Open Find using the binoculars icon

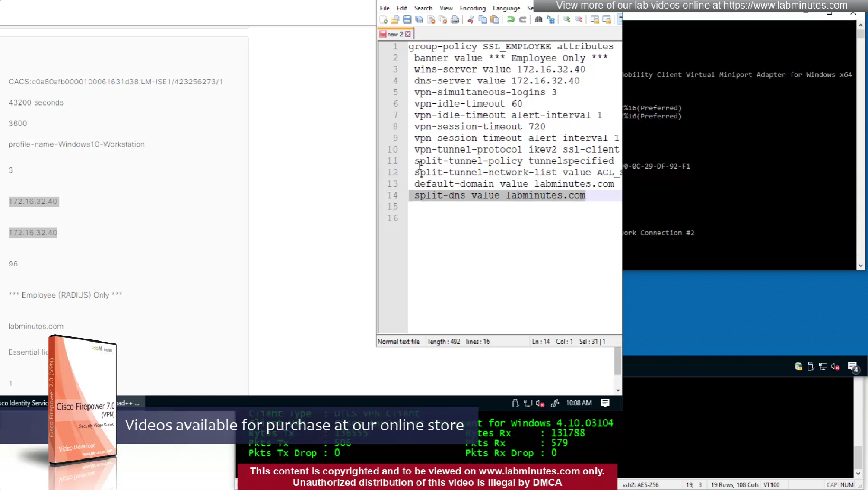(538, 20)
